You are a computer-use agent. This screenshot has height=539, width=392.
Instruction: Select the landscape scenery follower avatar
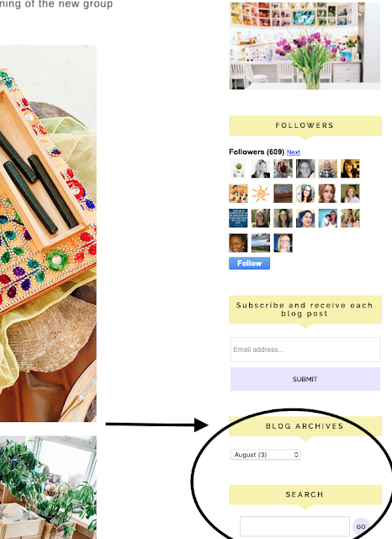point(261,243)
